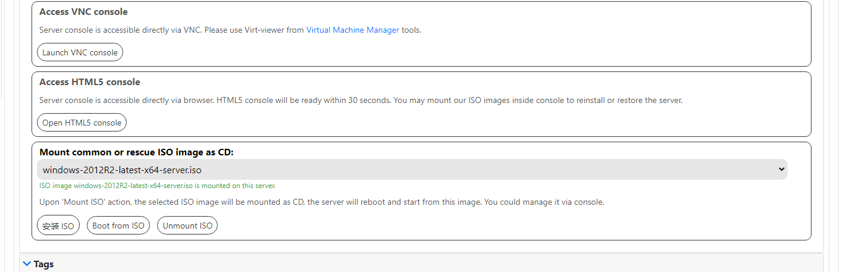Click the Mount common or rescue ISO label
This screenshot has width=868, height=272.
click(x=136, y=152)
